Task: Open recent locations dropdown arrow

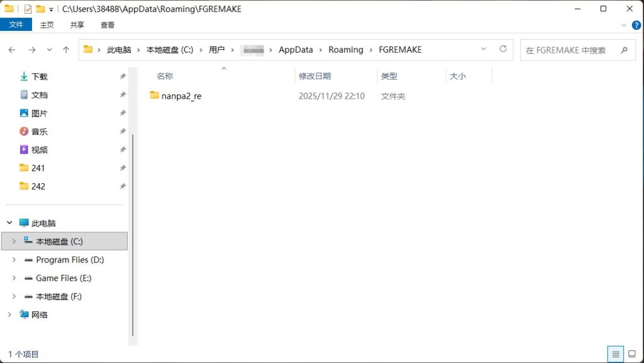Action: click(49, 50)
